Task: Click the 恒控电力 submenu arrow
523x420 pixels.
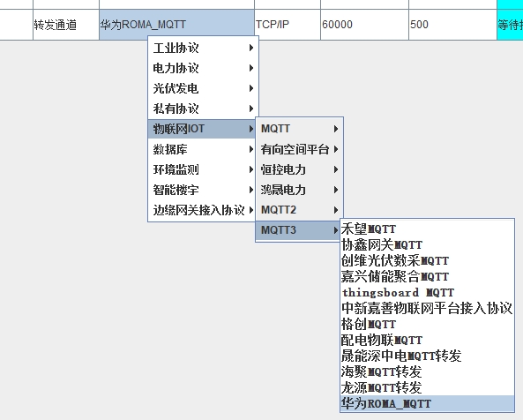Action: click(336, 169)
